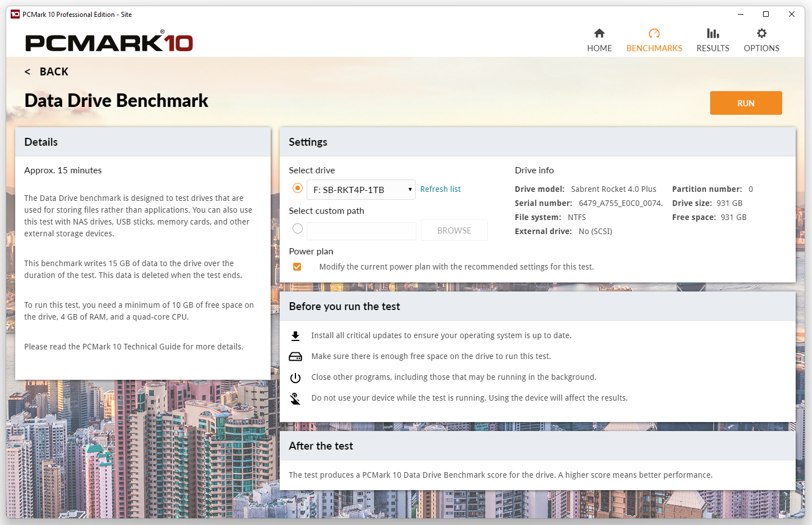Click the PCMark 10 logo
The width and height of the screenshot is (812, 525).
point(109,42)
